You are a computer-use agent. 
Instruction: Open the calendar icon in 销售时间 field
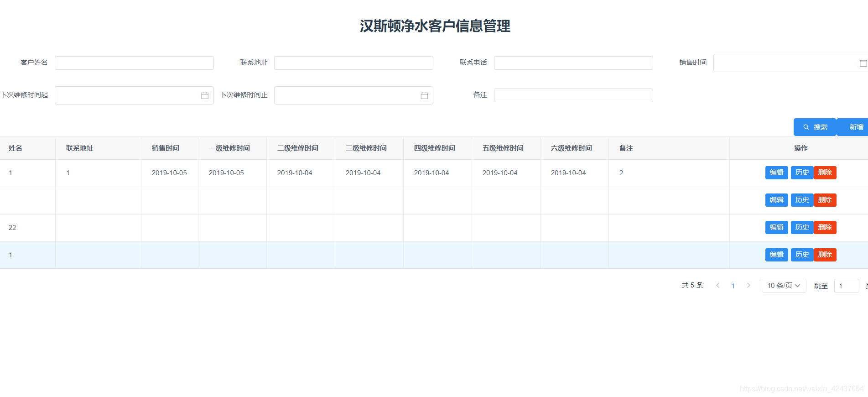(863, 63)
